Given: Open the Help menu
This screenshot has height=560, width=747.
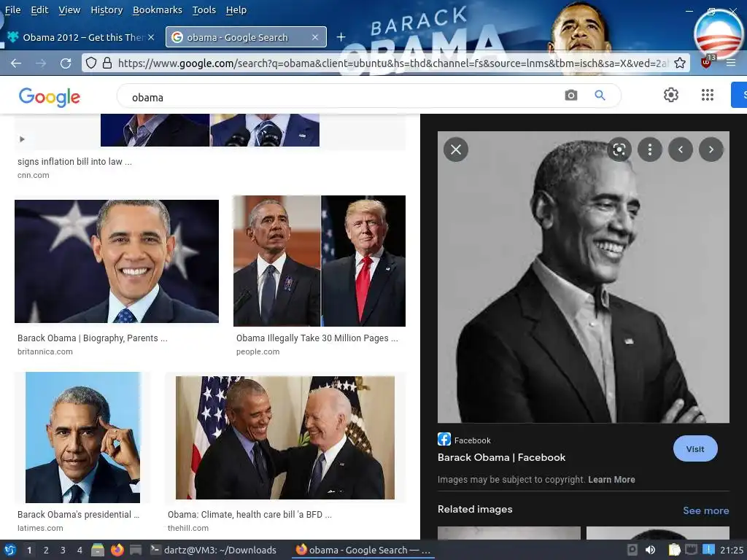Looking at the screenshot, I should pyautogui.click(x=236, y=10).
